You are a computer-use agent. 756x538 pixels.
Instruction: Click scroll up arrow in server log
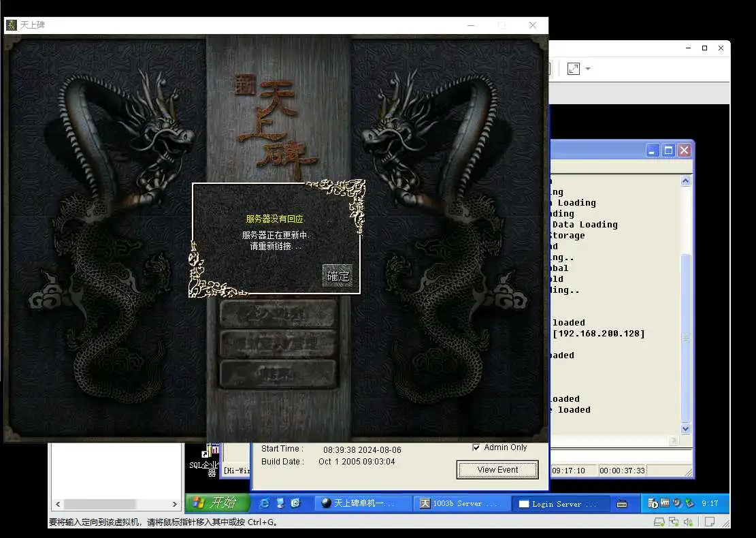click(x=685, y=181)
